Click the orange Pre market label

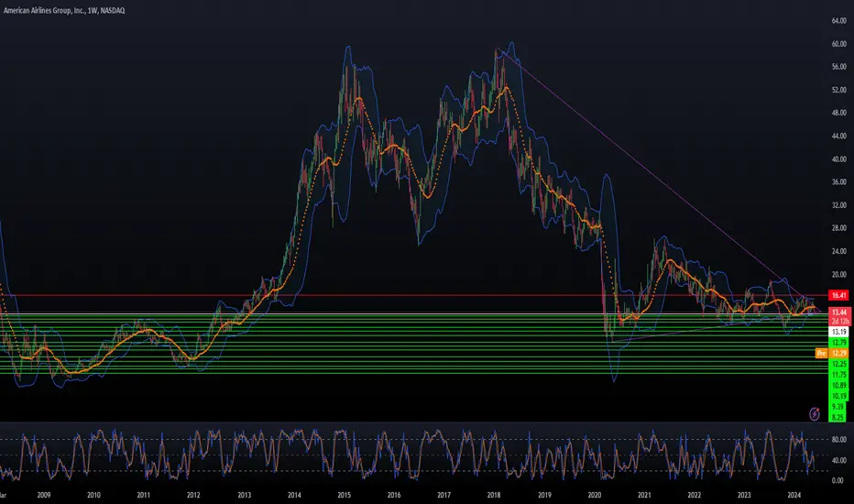click(x=821, y=353)
